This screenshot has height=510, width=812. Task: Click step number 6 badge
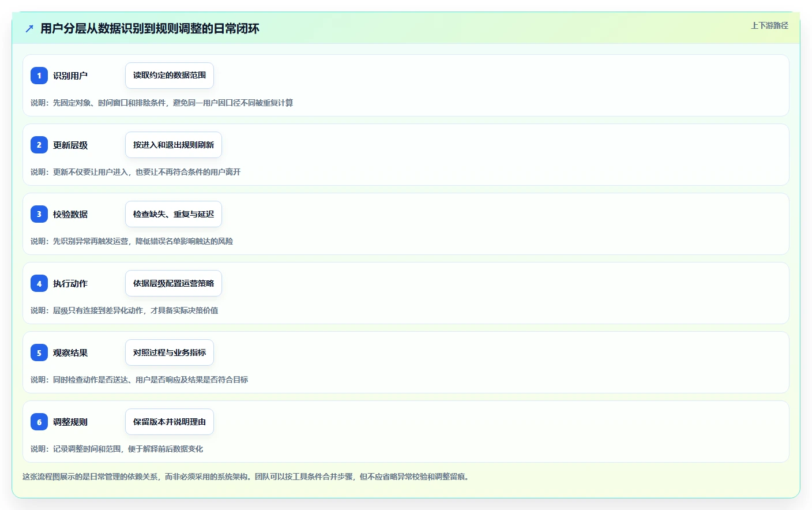point(39,422)
